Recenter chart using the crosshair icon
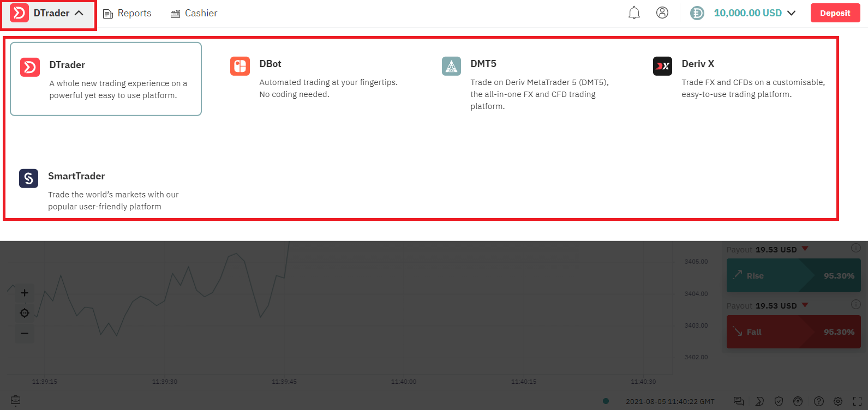This screenshot has width=868, height=410. [25, 313]
